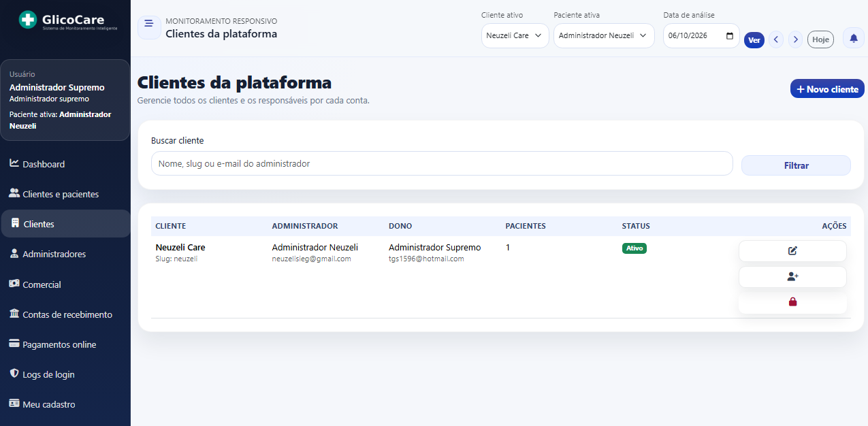Open Logs de login page
This screenshot has height=426, width=868.
(65, 374)
